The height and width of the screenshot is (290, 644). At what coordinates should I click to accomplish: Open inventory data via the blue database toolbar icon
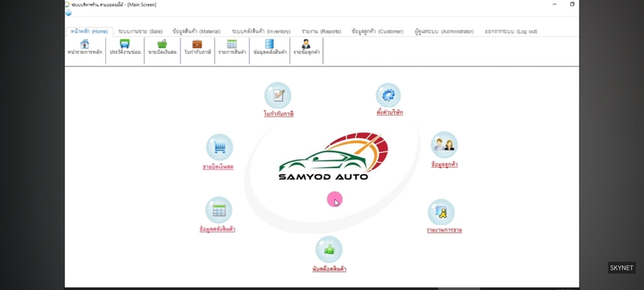(269, 44)
